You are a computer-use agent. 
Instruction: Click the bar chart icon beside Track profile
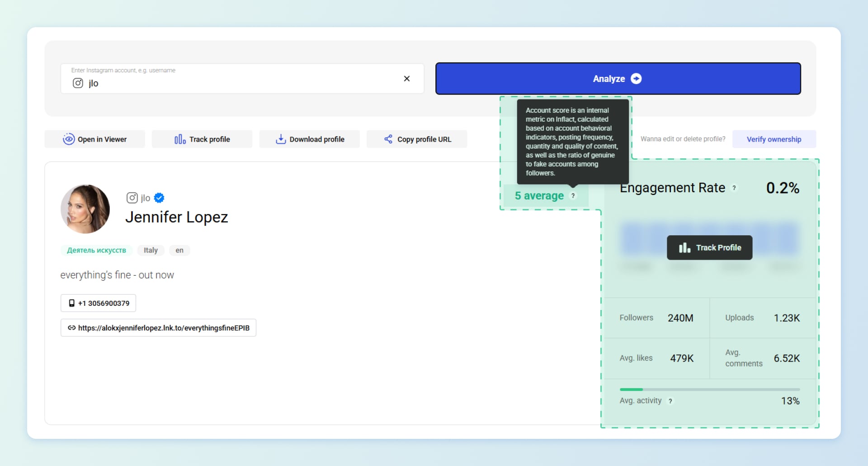point(180,139)
